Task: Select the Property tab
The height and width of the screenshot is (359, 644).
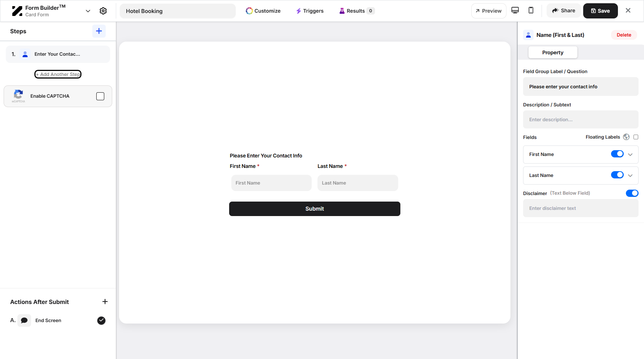Action: coord(553,52)
